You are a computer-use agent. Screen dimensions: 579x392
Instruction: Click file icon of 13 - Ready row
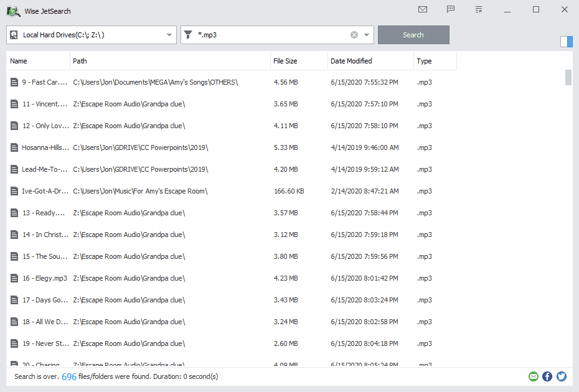pos(14,213)
